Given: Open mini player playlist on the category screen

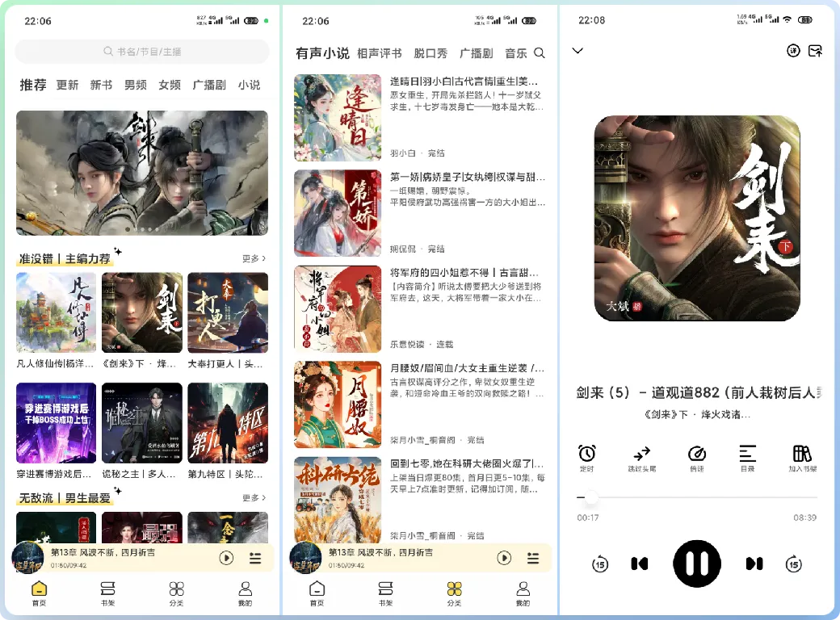Looking at the screenshot, I should [x=533, y=558].
